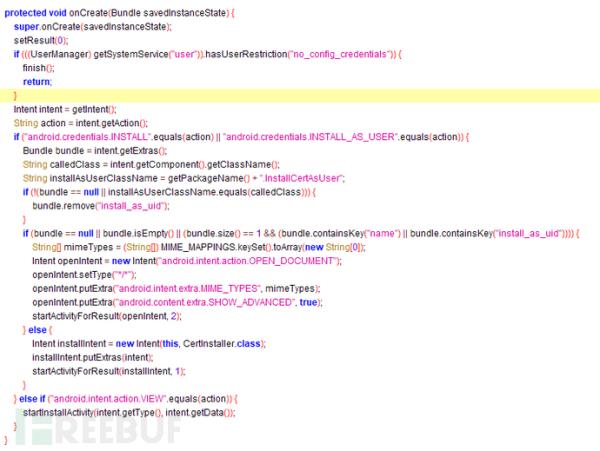This screenshot has width=600, height=451.
Task: Click the getIntent() assignment line
Action: (65, 108)
